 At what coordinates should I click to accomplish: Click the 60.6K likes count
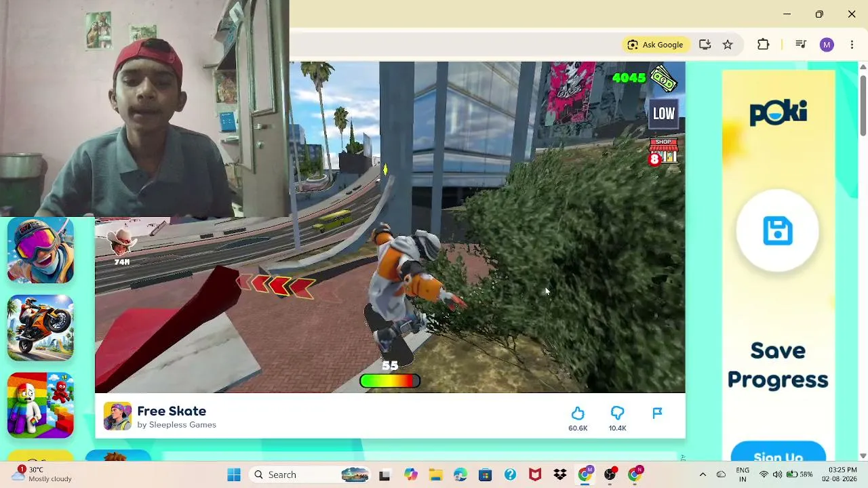(x=578, y=428)
